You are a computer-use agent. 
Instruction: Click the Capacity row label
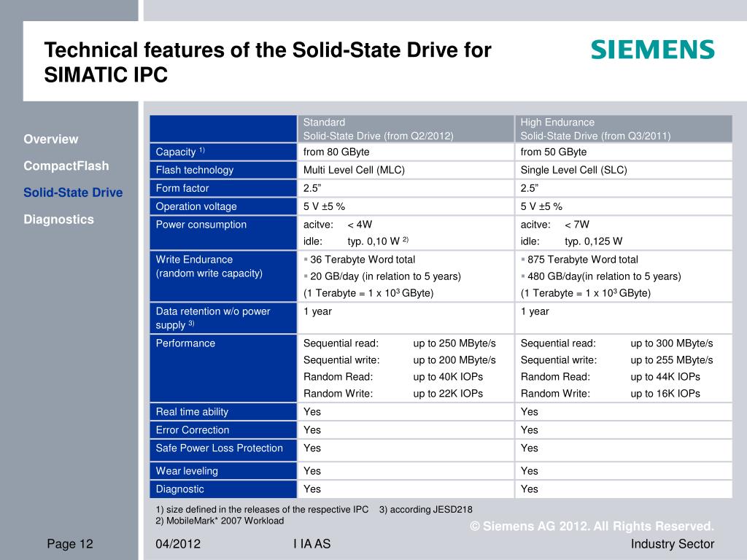[223, 152]
